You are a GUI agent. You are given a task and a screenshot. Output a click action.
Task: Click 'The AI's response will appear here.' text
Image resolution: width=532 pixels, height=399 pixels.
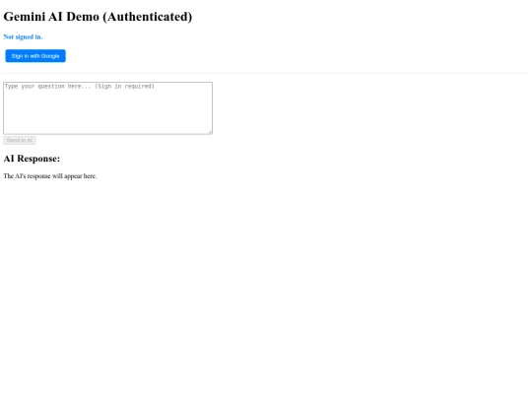coord(50,176)
